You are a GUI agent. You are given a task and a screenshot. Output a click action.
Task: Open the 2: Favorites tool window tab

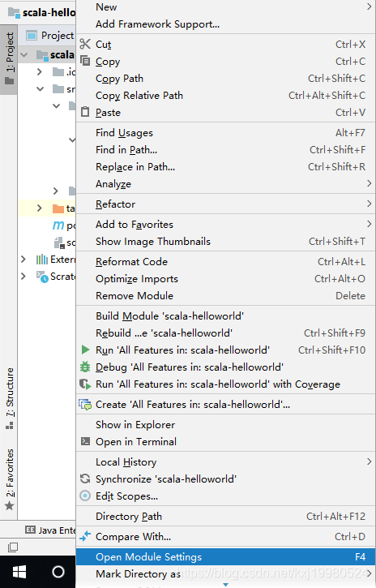[9, 479]
